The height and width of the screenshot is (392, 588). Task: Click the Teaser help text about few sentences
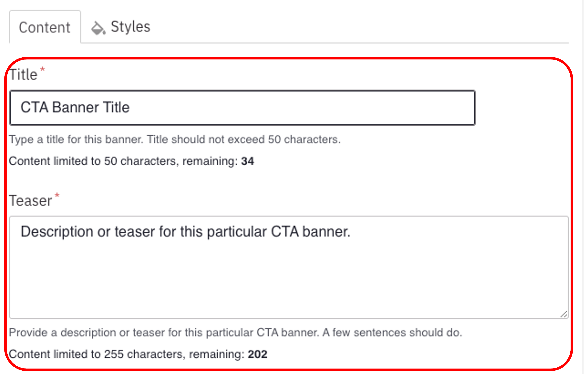tap(235, 333)
